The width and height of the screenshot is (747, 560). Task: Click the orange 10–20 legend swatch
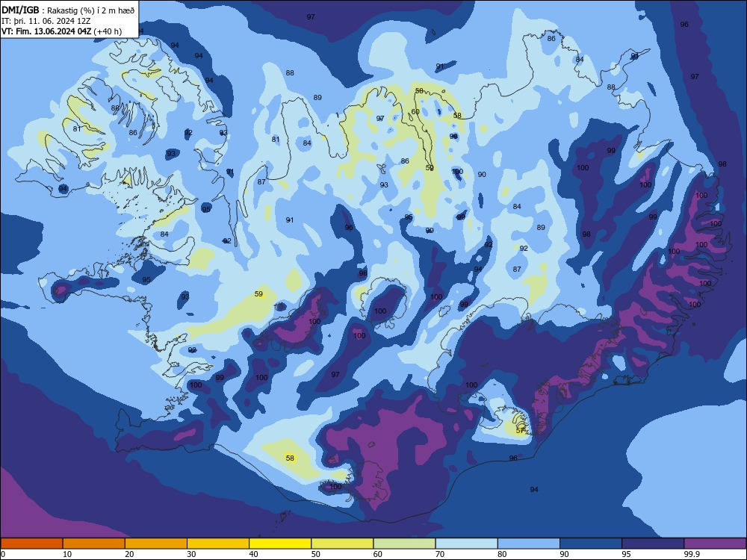click(x=94, y=544)
